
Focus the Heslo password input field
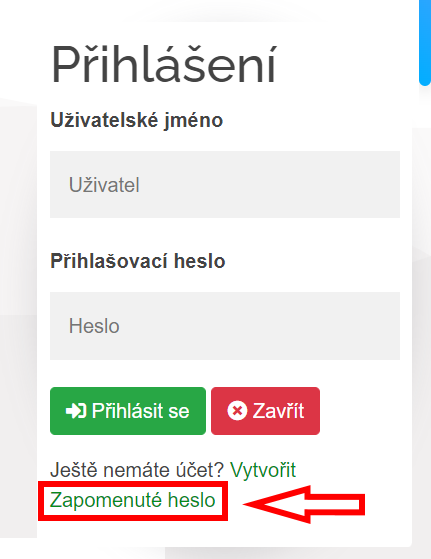click(225, 326)
